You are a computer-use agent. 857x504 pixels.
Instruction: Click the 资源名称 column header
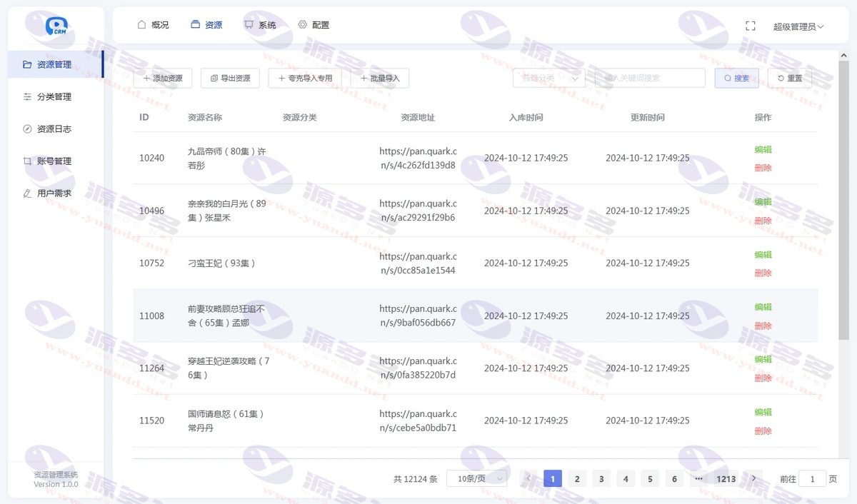click(x=205, y=117)
